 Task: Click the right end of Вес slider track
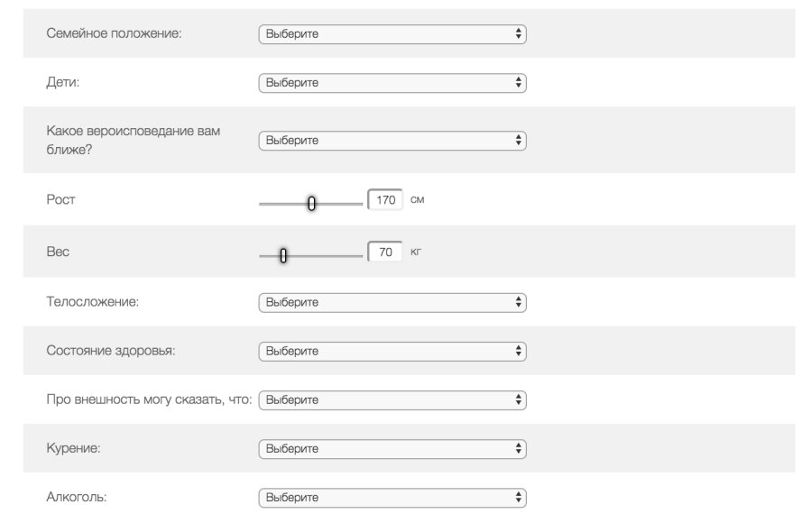tap(358, 256)
